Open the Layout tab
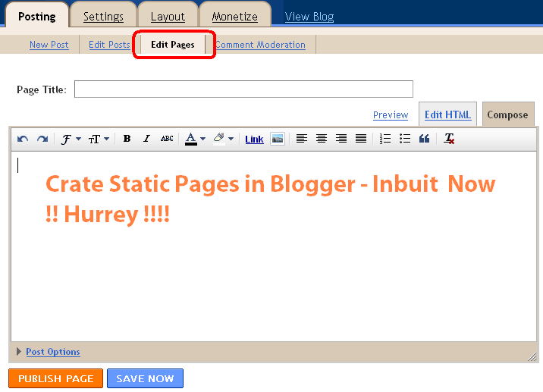Screen dimensions: 543x392 pyautogui.click(x=168, y=17)
